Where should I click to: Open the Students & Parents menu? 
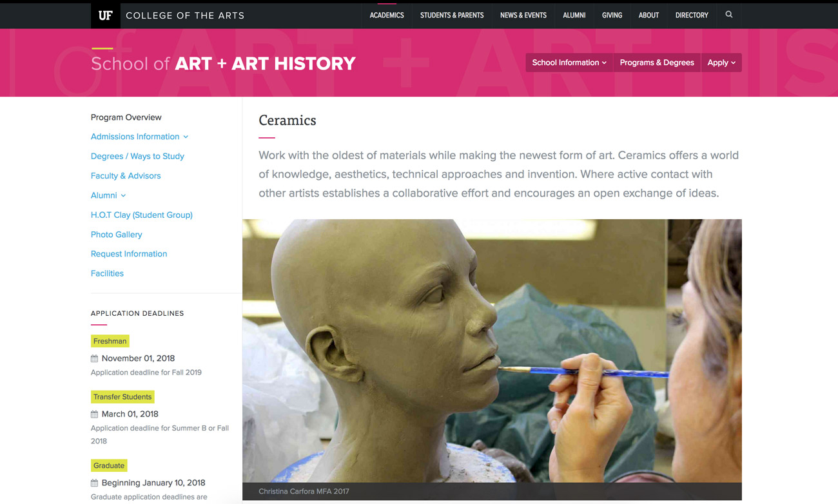[x=452, y=15]
